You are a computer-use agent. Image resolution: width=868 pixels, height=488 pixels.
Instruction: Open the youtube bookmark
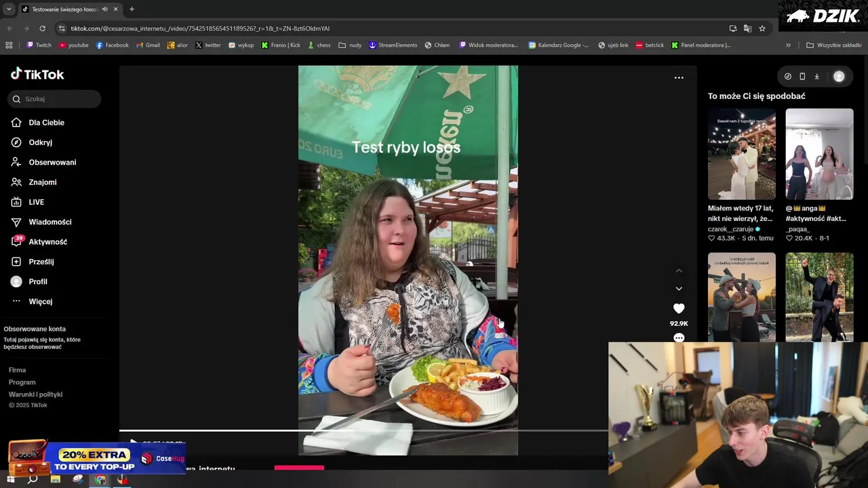tap(74, 45)
